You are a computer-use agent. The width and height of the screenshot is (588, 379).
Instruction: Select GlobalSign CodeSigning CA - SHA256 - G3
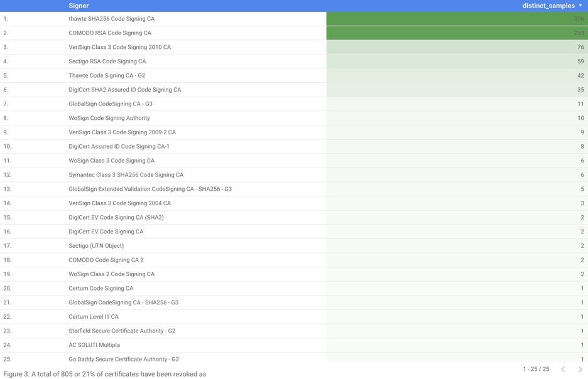[123, 302]
